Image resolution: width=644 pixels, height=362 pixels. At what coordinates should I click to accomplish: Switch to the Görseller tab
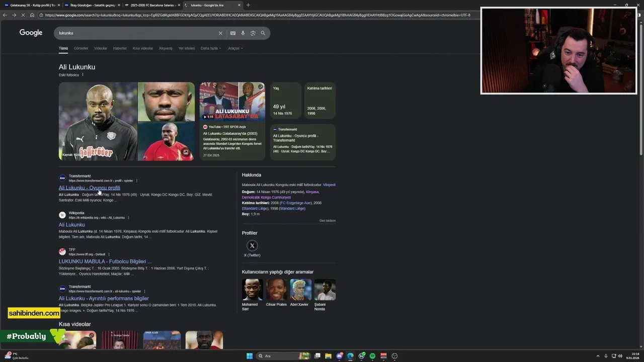point(81,48)
